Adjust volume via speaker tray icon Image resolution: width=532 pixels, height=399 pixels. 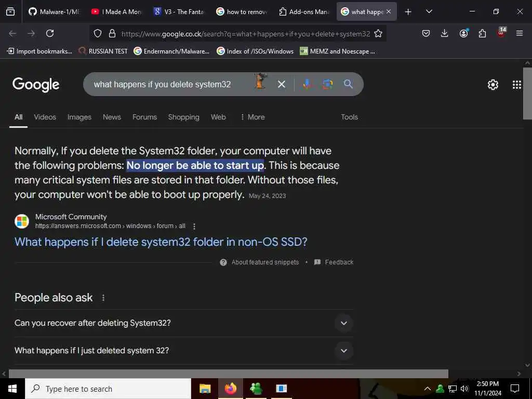tap(464, 389)
